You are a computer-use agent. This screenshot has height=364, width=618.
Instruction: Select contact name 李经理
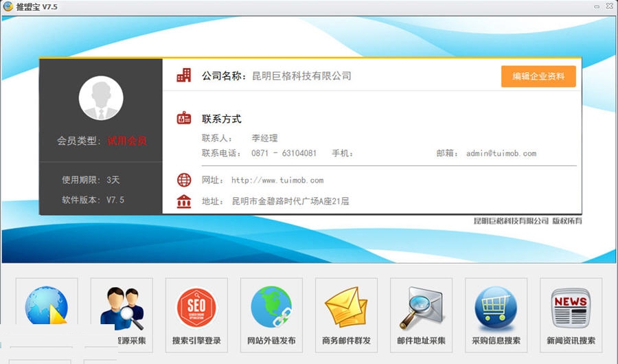pos(264,138)
